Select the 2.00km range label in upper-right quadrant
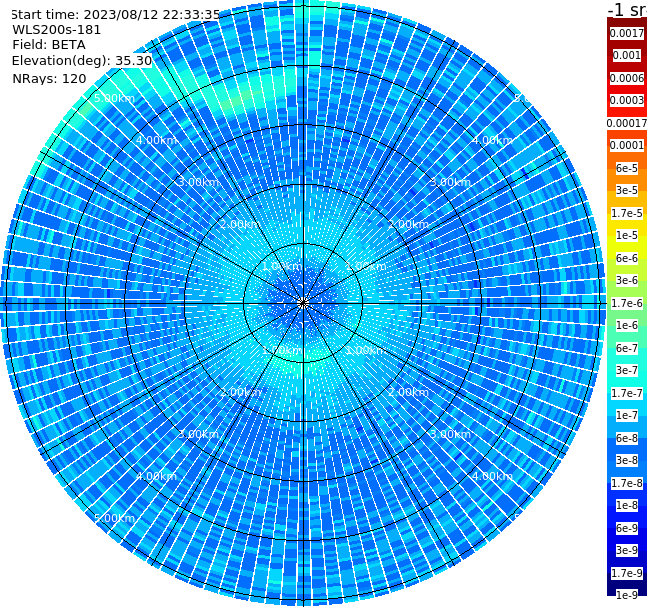 coord(408,224)
